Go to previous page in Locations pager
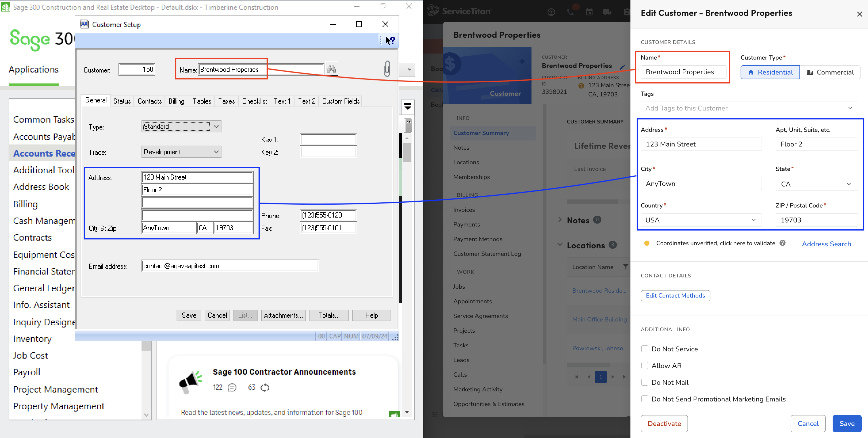 (589, 377)
